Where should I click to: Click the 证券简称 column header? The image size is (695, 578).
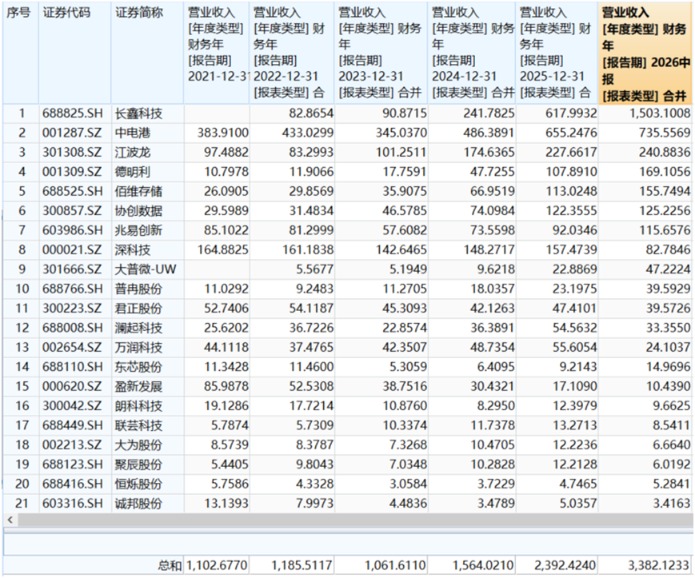click(147, 53)
